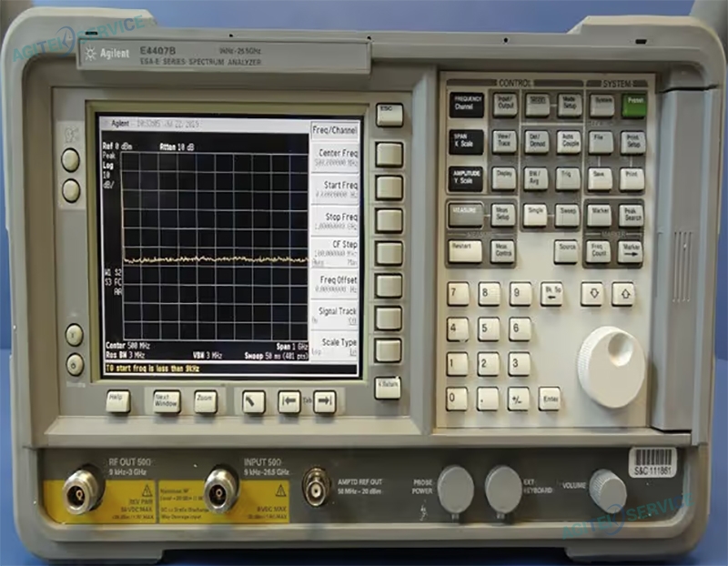This screenshot has height=566, width=728.
Task: Push the round Standby power button
Action: coord(75,365)
